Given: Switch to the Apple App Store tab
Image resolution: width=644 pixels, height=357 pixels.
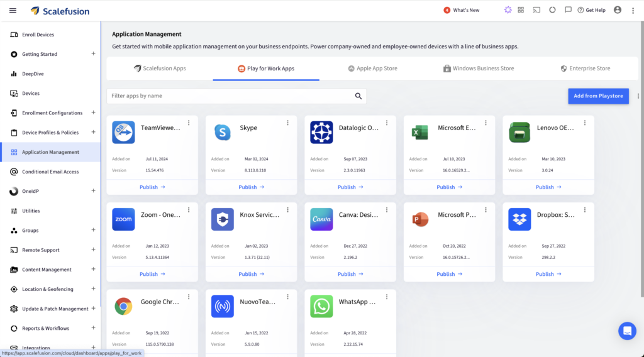Looking at the screenshot, I should [372, 69].
